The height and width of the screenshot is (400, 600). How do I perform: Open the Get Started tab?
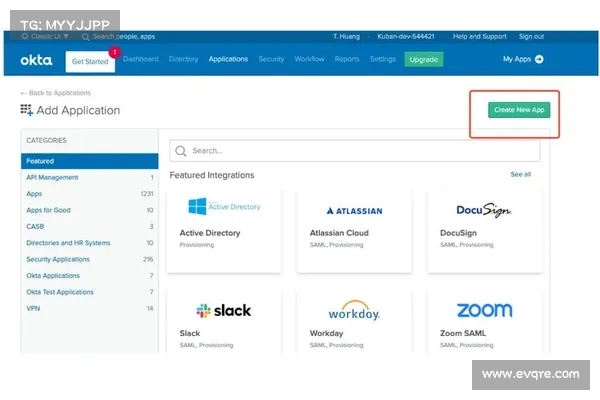coord(90,61)
